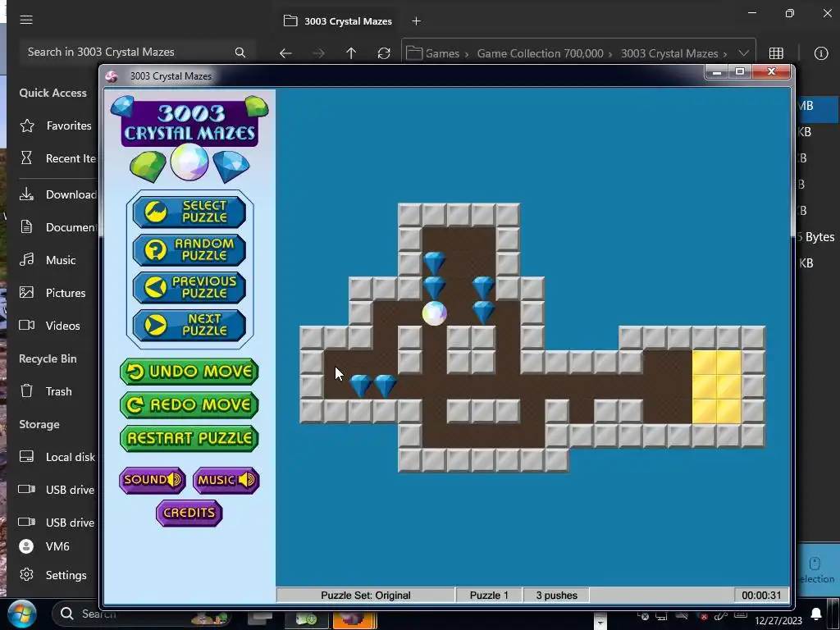Click the leftmost blue diamond in the bottom corridor
Image resolution: width=840 pixels, height=630 pixels.
(x=360, y=386)
